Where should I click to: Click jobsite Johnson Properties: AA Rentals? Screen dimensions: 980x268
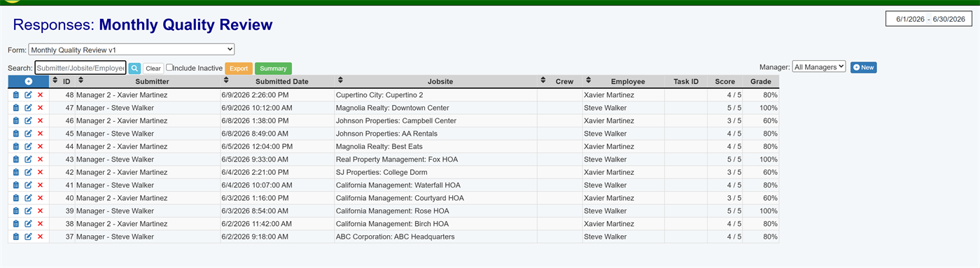pyautogui.click(x=386, y=134)
